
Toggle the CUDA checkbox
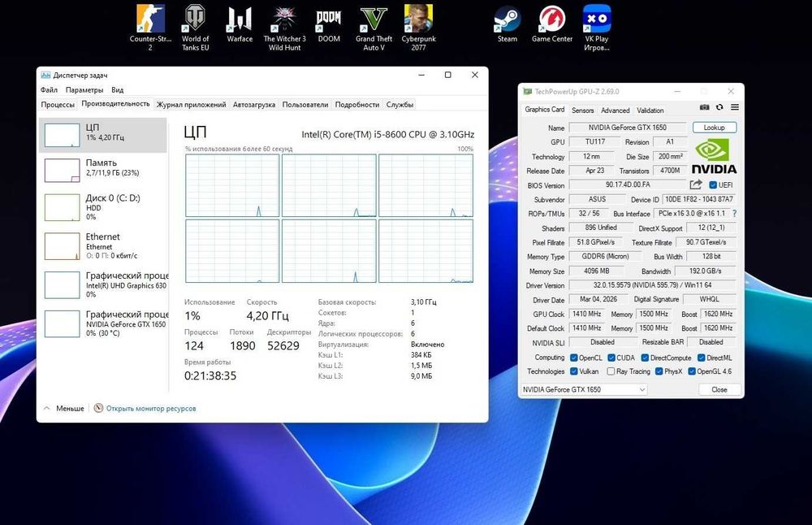(611, 358)
